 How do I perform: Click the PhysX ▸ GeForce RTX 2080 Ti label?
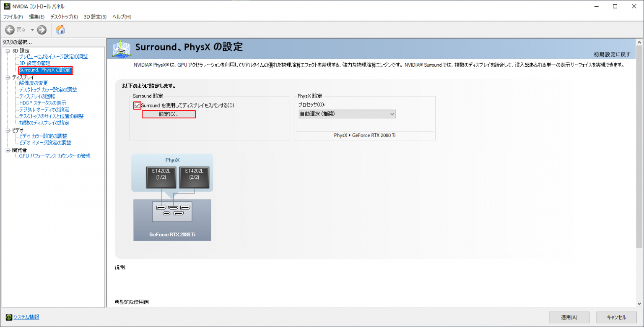click(x=365, y=136)
